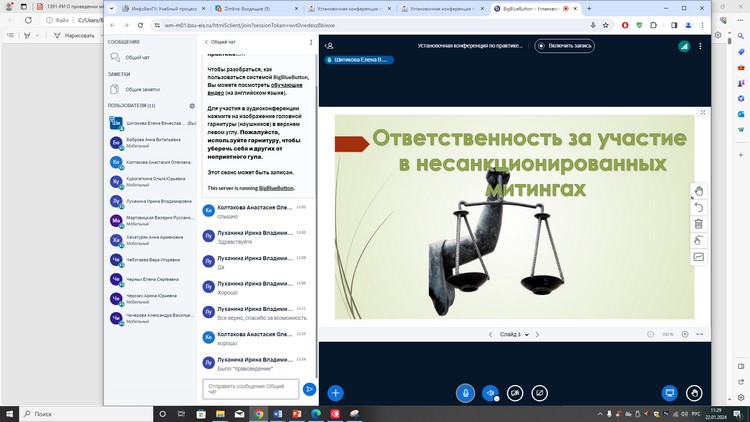This screenshot has height=422, width=750.
Task: Mute the microphone button
Action: pyautogui.click(x=465, y=393)
